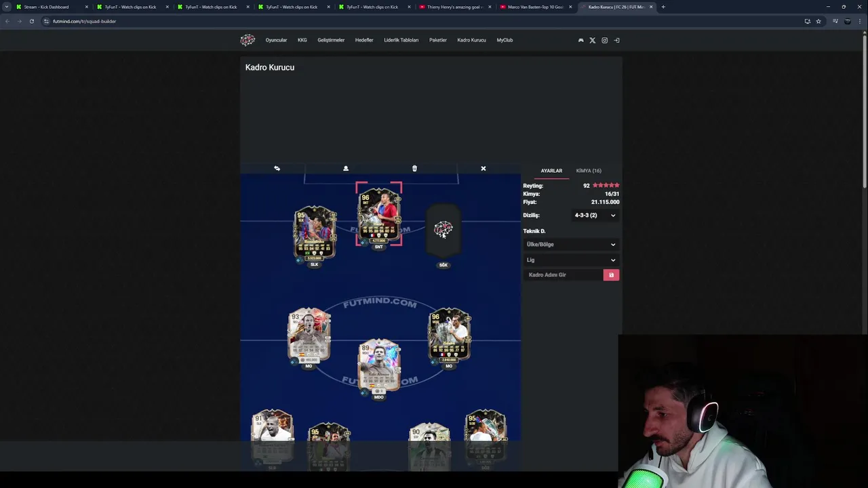Image resolution: width=868 pixels, height=488 pixels.
Task: Click the chemistry-style diamond icon under Ronaldinho's card
Action: 300,260
